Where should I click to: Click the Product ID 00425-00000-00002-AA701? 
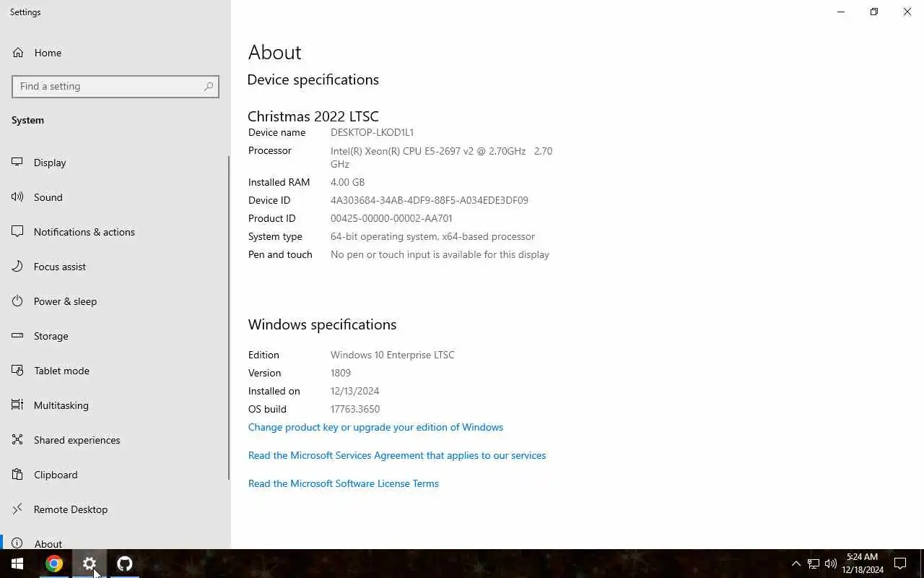point(391,218)
